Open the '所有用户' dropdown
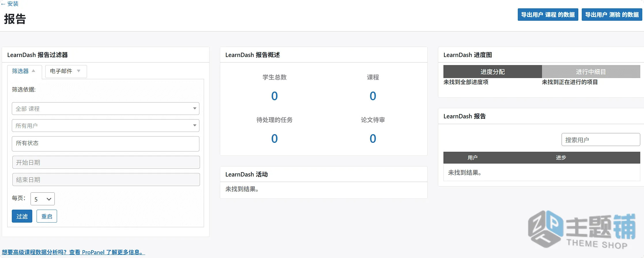The width and height of the screenshot is (644, 258). pyautogui.click(x=105, y=126)
